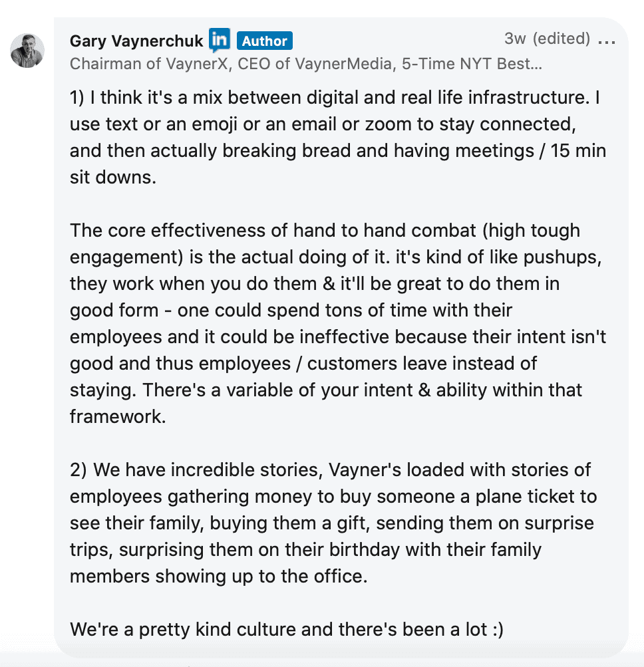This screenshot has height=667, width=644.
Task: Click the blue Author badge
Action: 264,41
